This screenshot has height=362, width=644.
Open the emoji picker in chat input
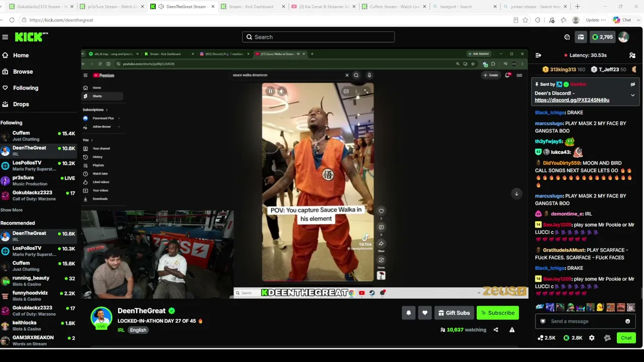627,321
